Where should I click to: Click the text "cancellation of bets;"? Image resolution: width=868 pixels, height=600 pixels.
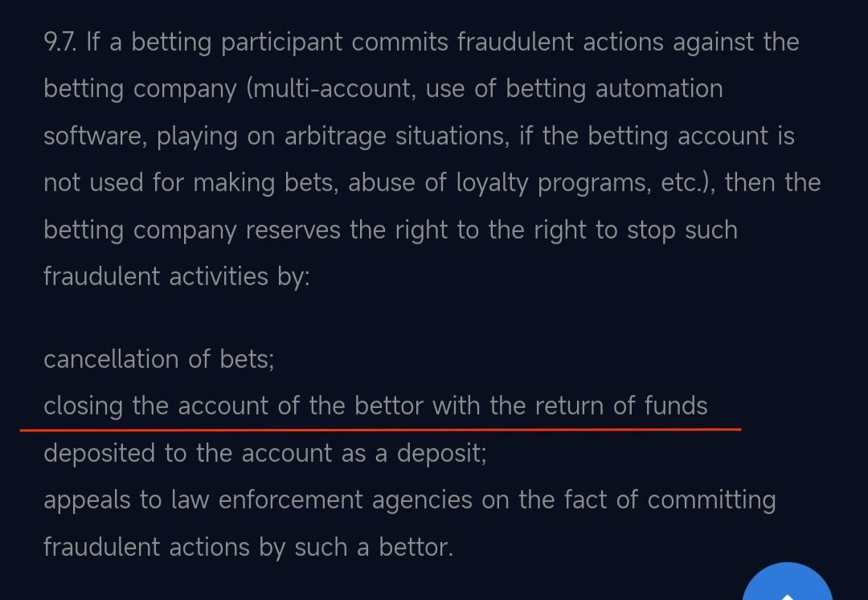coord(158,359)
